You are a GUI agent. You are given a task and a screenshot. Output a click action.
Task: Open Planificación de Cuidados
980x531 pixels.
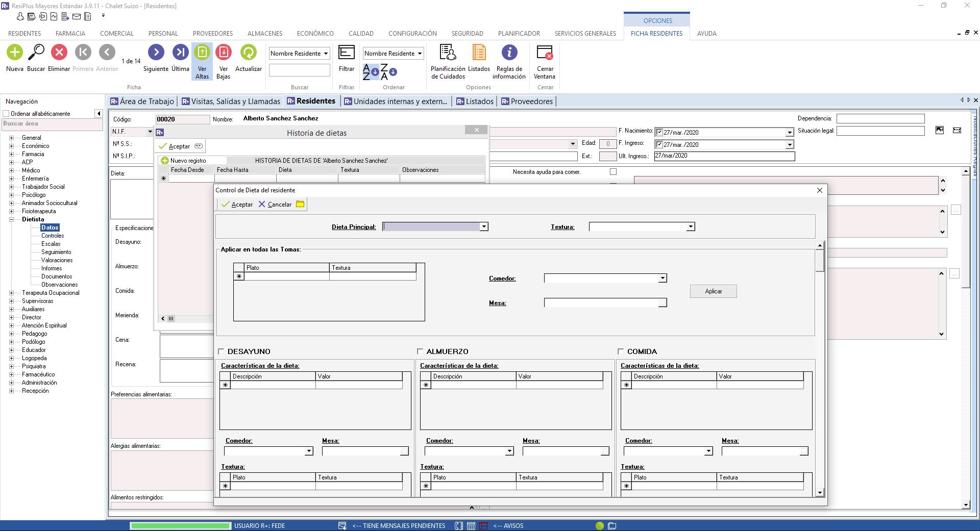point(448,52)
